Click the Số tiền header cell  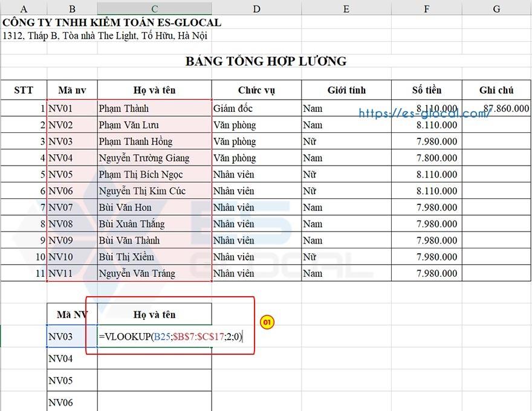426,90
